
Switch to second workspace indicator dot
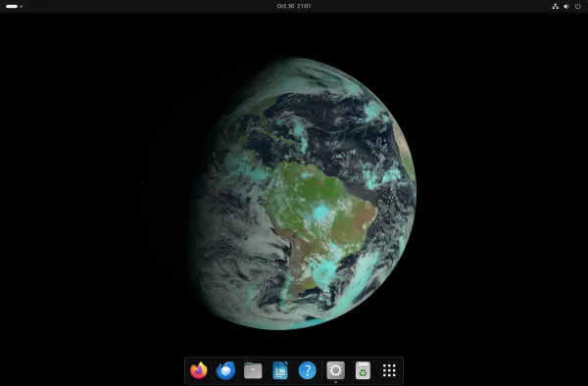coord(21,7)
